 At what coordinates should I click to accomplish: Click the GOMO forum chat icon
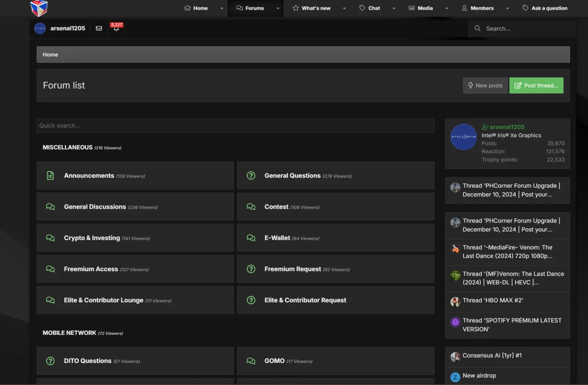coord(251,361)
